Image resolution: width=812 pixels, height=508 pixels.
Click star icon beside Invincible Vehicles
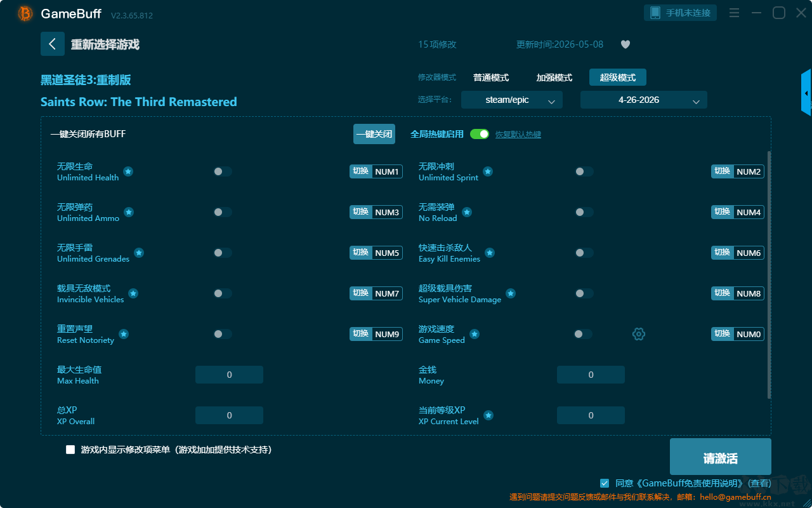pyautogui.click(x=133, y=293)
